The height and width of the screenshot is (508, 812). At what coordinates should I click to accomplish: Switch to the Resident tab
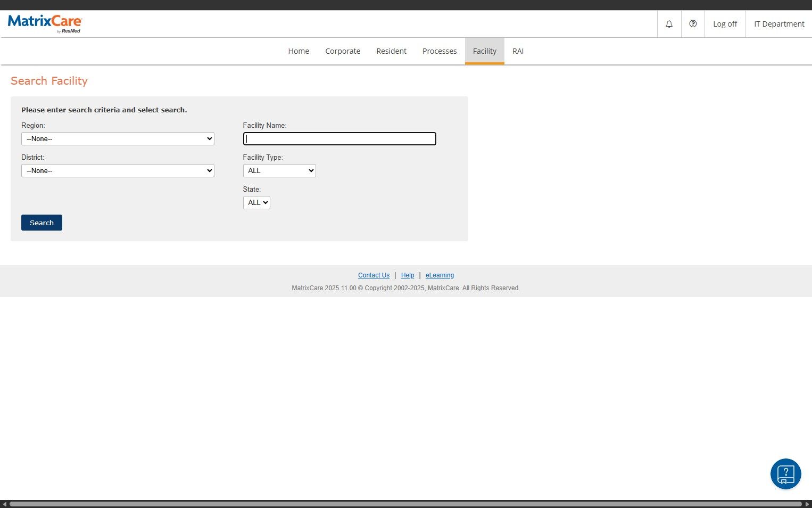tap(391, 51)
